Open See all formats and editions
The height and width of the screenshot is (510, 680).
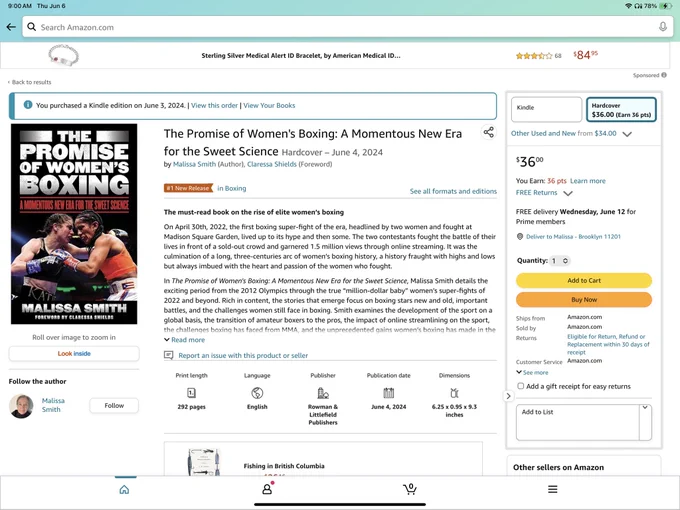click(x=453, y=191)
